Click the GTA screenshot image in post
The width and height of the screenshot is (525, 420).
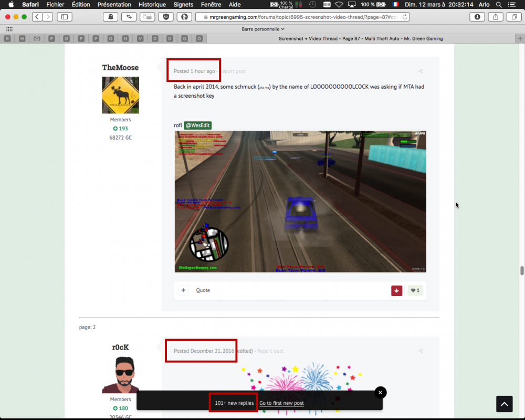300,202
